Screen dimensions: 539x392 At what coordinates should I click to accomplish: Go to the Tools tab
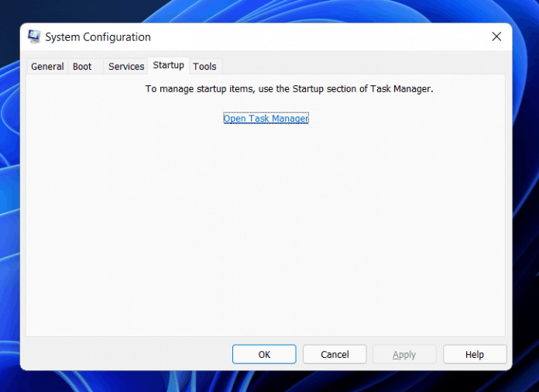[205, 67]
